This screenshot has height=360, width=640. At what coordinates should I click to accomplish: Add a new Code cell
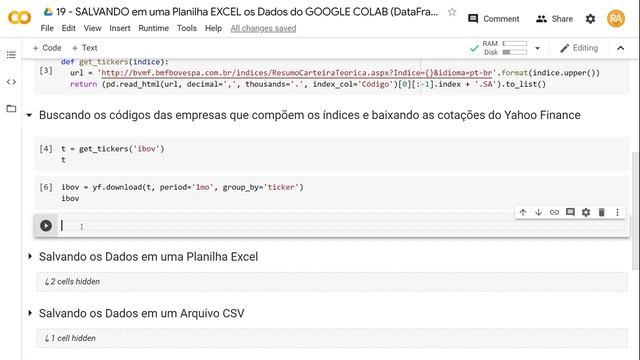pos(47,48)
